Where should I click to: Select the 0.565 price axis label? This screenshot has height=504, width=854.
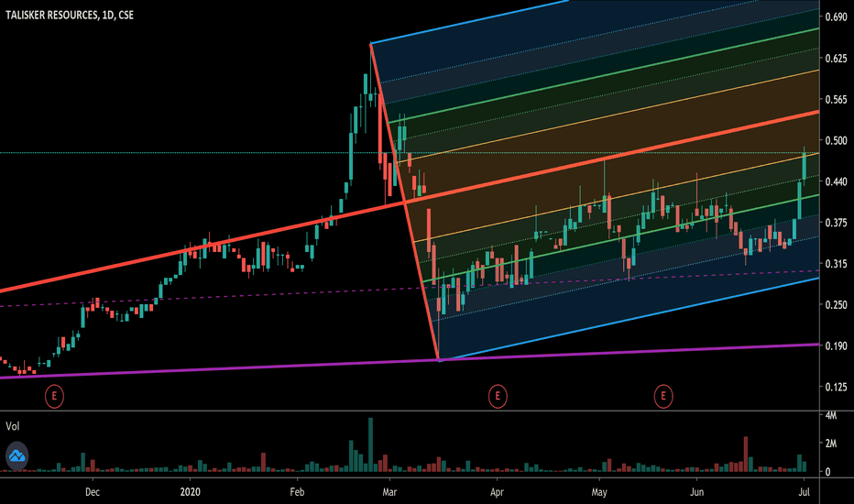pos(836,99)
